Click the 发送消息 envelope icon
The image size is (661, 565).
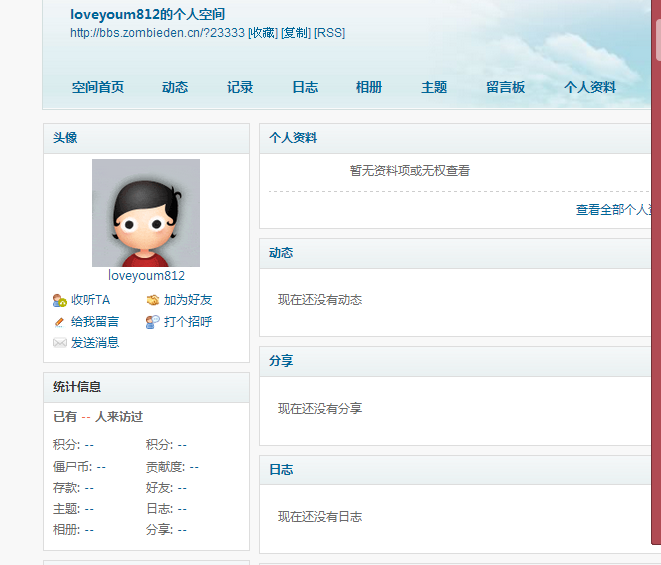pyautogui.click(x=59, y=343)
